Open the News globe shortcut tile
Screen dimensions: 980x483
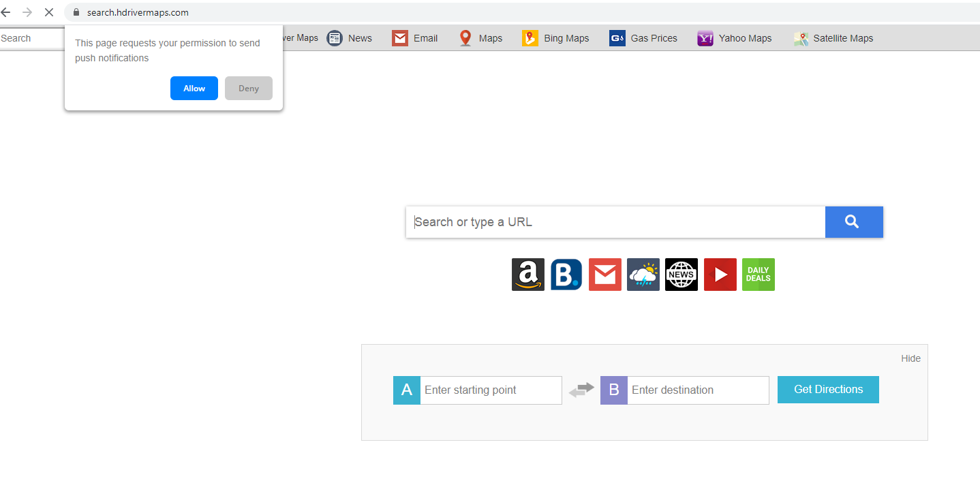[x=682, y=275]
